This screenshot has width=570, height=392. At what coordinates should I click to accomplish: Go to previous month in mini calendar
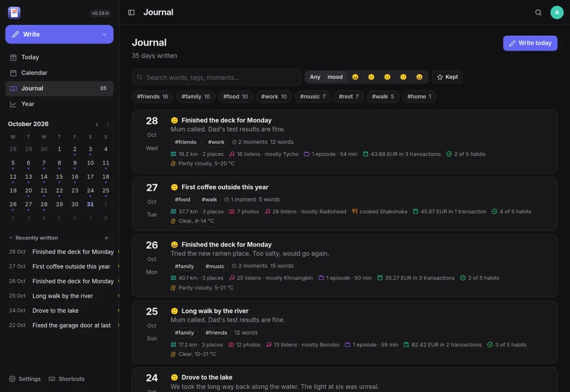[97, 124]
